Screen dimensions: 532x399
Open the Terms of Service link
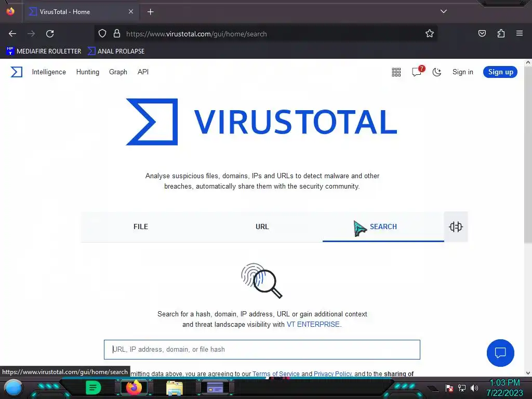276,374
